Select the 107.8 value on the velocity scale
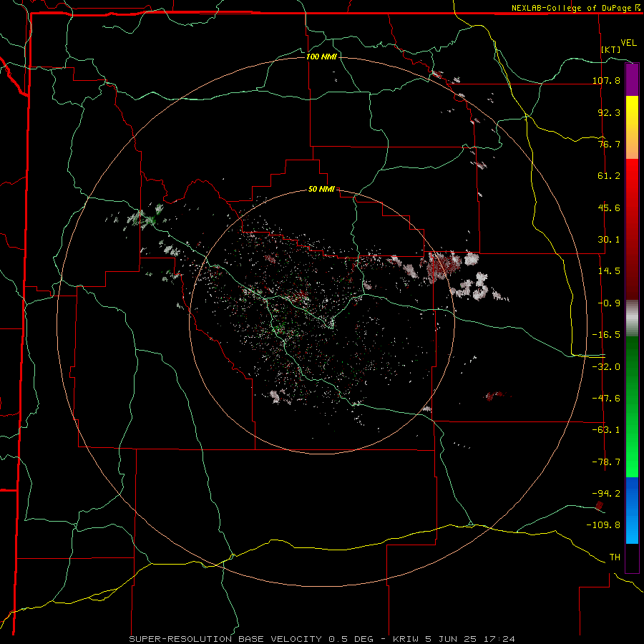Screen dimensions: 644x644 click(x=606, y=80)
